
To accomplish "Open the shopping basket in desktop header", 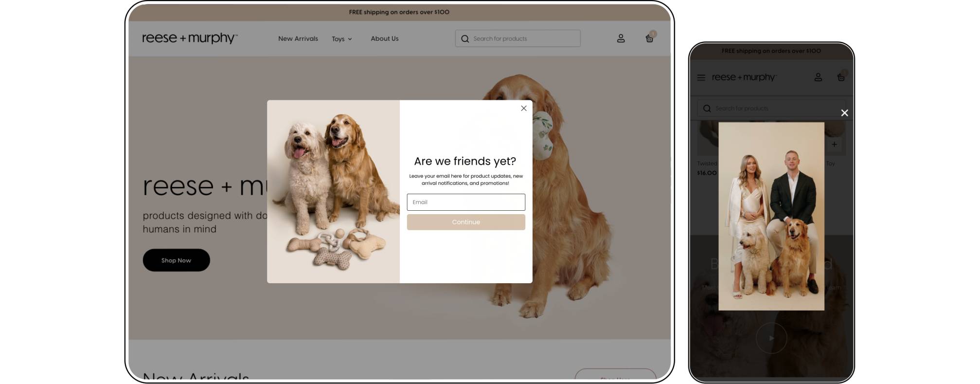I will coord(649,38).
